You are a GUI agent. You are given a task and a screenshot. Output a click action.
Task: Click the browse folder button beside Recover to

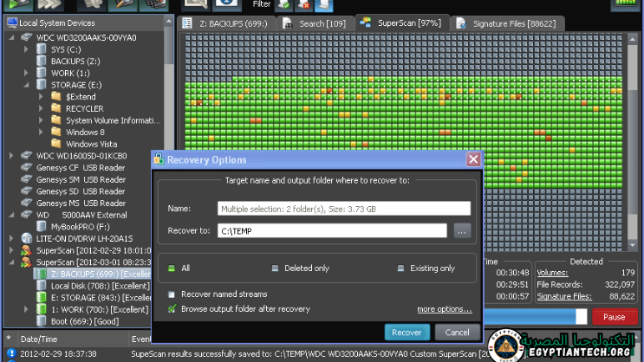462,230
